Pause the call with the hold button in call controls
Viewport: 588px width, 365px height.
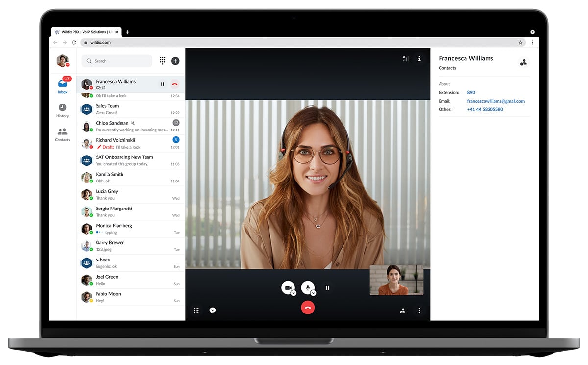[327, 288]
